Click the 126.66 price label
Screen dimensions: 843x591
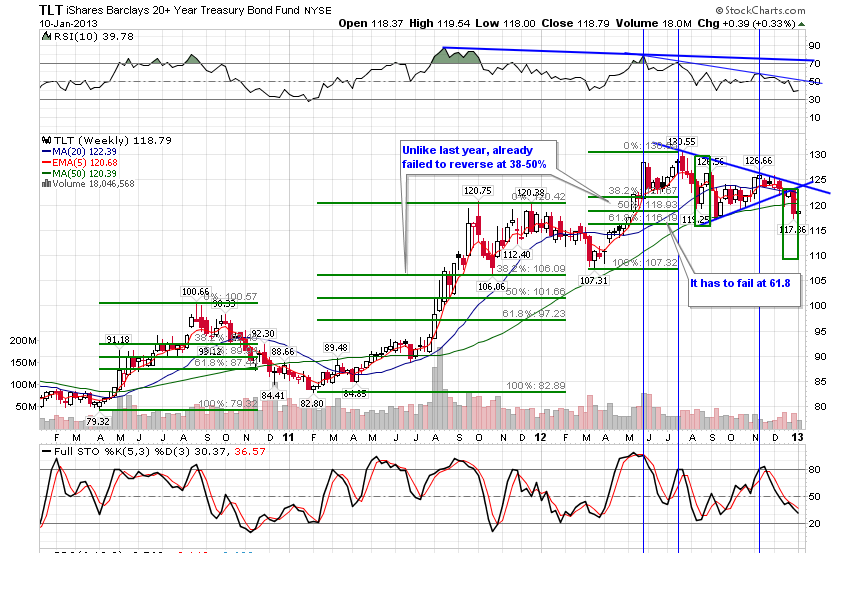[758, 161]
